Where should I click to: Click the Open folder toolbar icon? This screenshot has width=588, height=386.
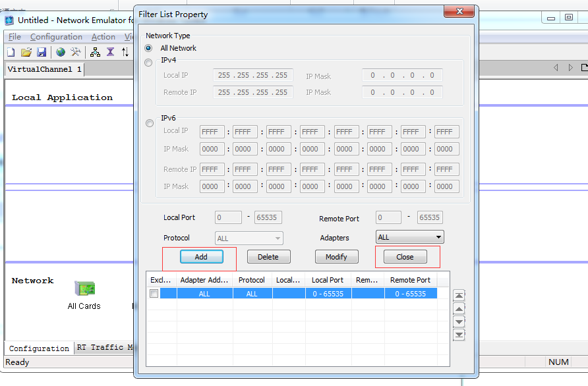(26, 52)
